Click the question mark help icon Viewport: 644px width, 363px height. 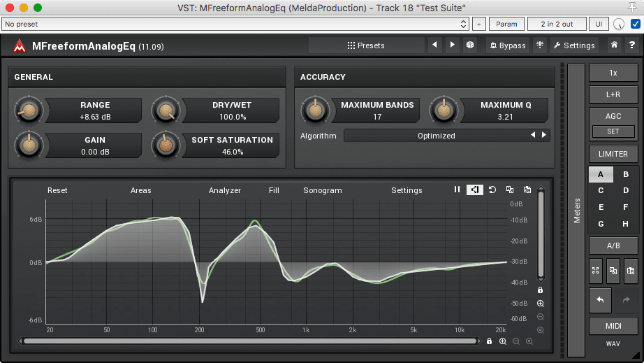631,45
